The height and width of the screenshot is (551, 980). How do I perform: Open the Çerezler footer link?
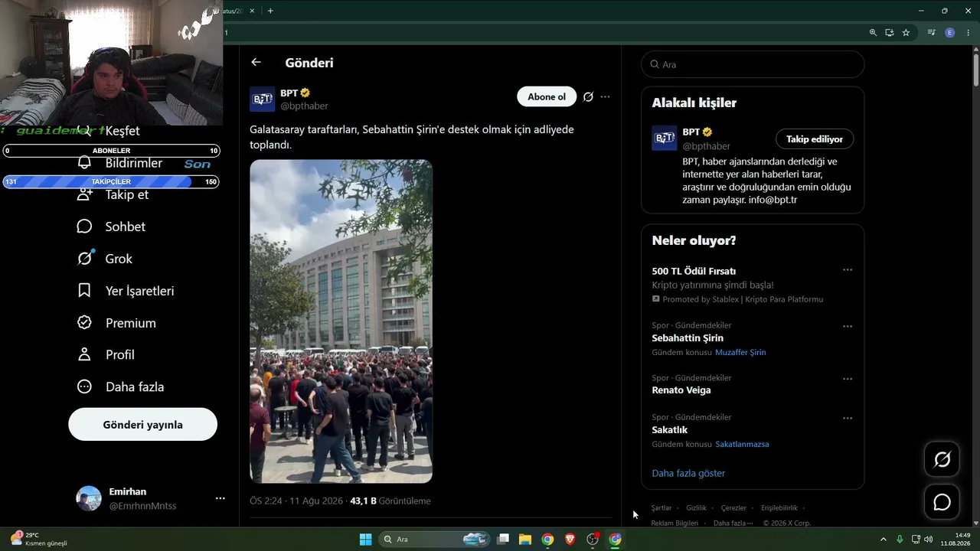point(733,508)
